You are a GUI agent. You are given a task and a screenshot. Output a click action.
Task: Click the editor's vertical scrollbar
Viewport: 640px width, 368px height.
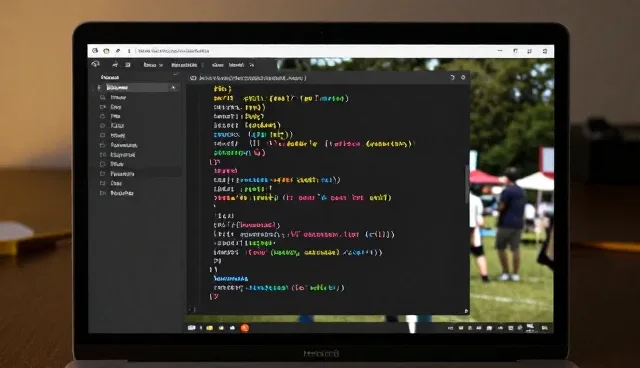point(467,184)
